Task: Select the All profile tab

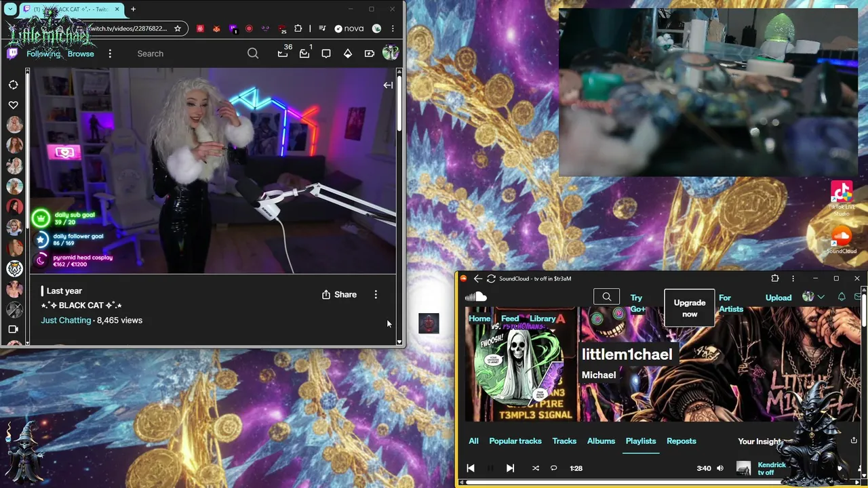Action: pyautogui.click(x=473, y=441)
